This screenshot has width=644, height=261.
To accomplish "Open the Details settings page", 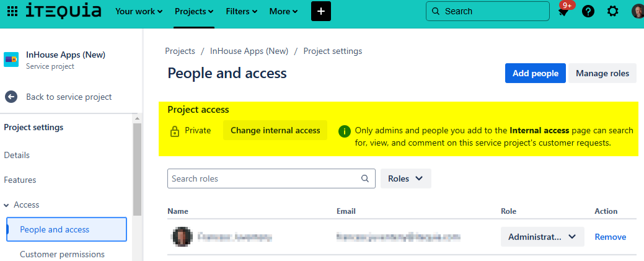I will (x=17, y=156).
